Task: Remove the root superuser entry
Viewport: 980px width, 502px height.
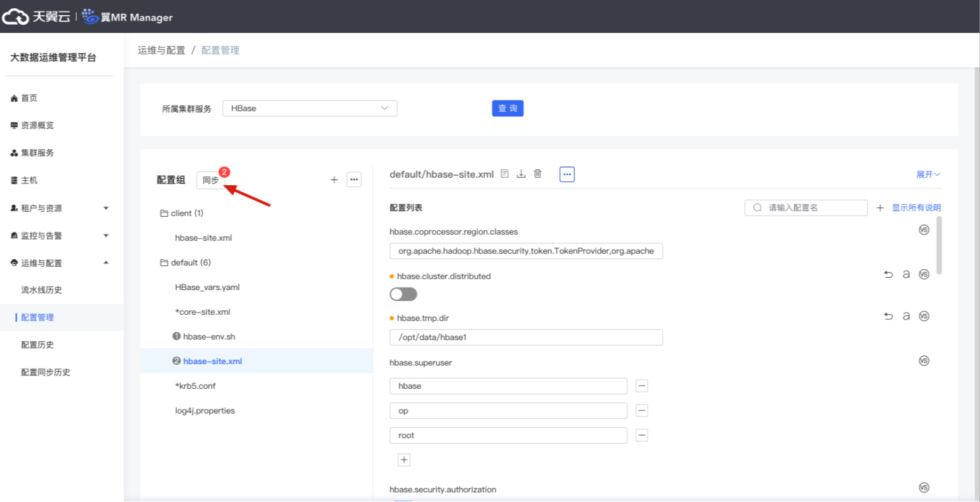Action: pyautogui.click(x=641, y=436)
